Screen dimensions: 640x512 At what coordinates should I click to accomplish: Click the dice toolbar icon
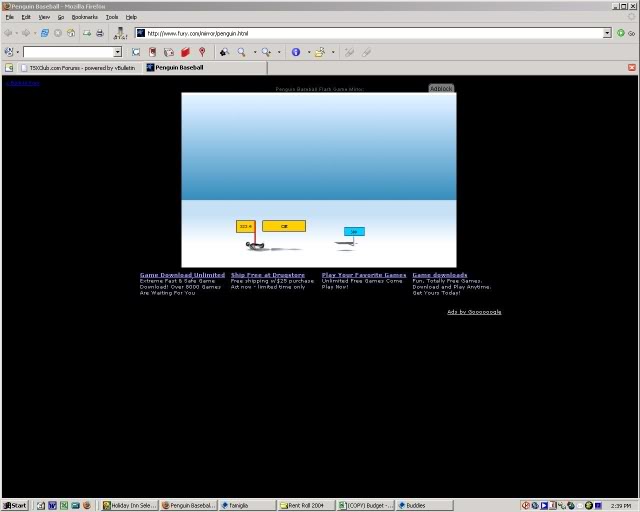pyautogui.click(x=169, y=52)
